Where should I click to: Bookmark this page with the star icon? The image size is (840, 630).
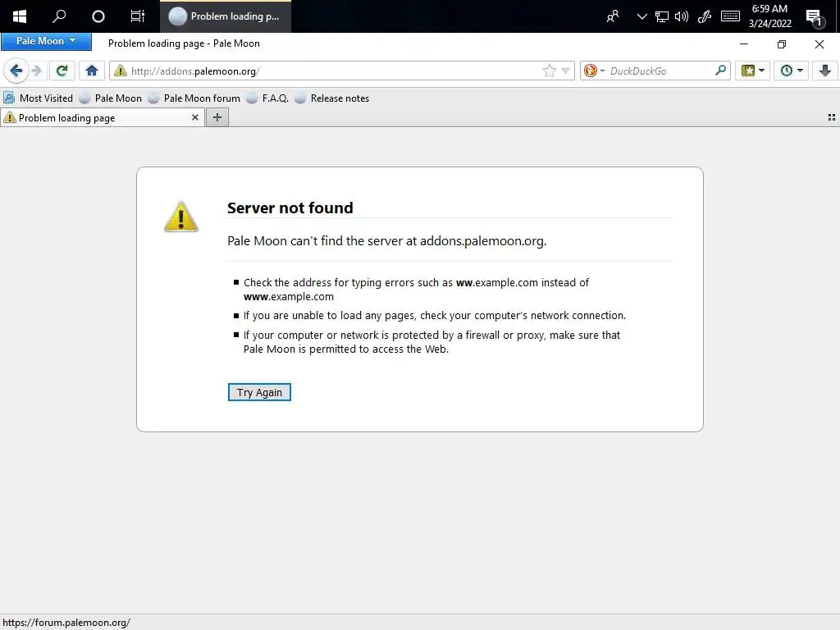click(x=549, y=71)
